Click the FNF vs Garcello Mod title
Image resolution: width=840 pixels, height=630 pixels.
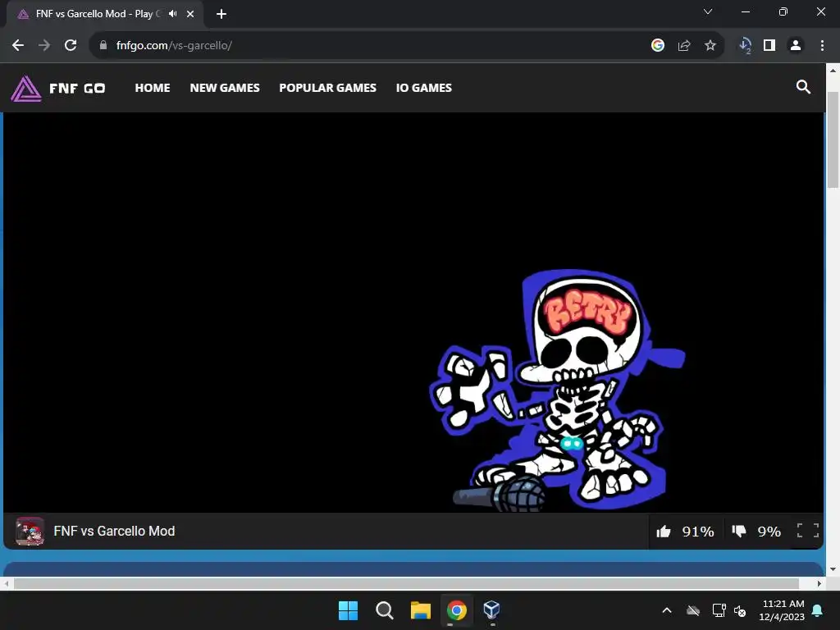(114, 531)
